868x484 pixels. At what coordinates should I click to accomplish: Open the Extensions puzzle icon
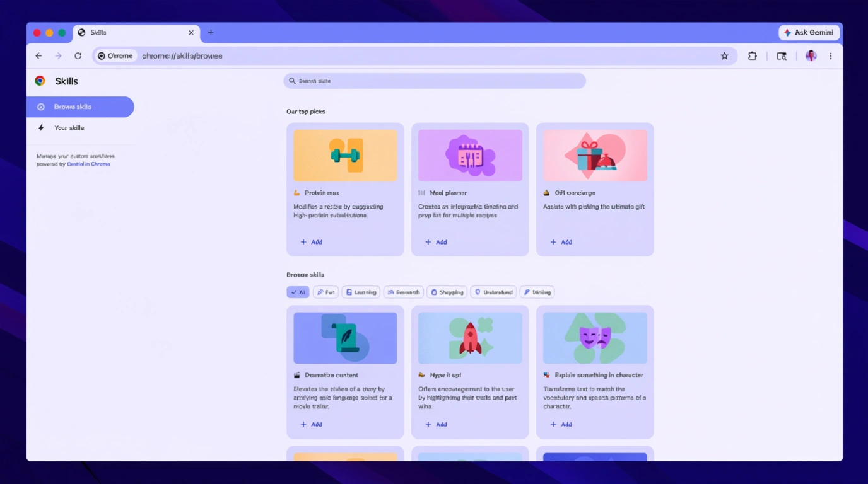752,56
